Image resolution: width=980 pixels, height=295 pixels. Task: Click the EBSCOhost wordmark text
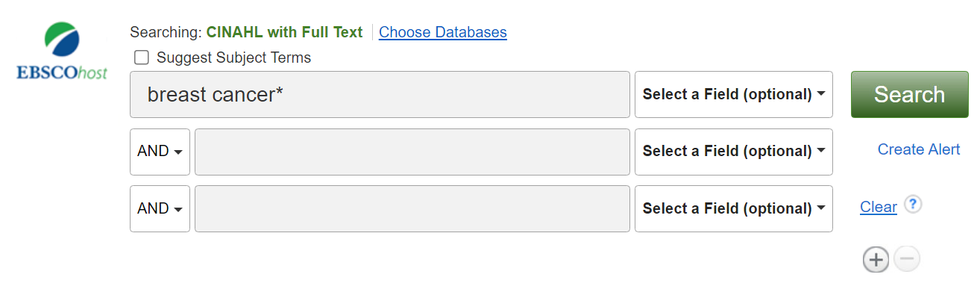(62, 72)
